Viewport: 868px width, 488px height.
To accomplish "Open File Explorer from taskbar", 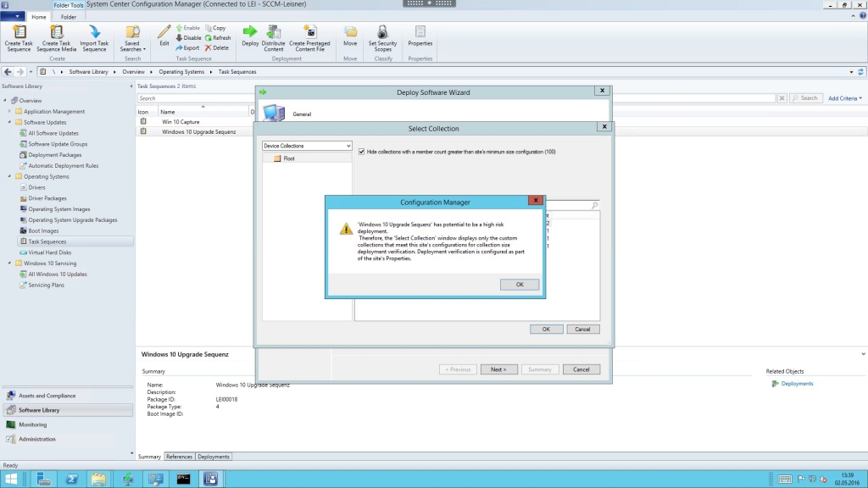I will pos(98,480).
